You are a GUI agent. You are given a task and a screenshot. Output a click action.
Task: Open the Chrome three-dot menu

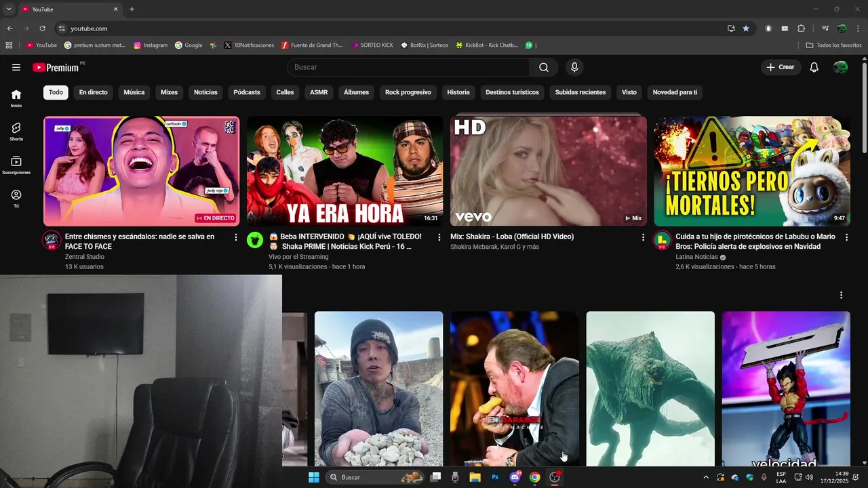pos(859,28)
